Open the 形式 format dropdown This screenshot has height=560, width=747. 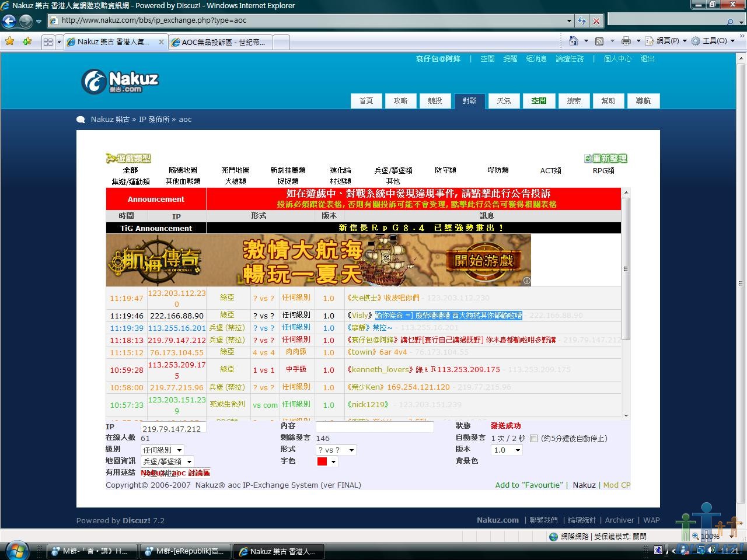tap(336, 450)
